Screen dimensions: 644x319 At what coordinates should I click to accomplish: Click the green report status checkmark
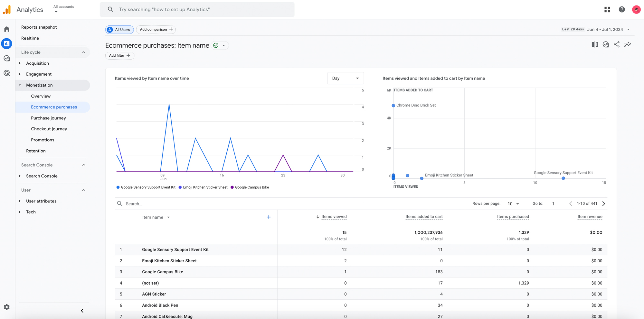click(x=216, y=45)
